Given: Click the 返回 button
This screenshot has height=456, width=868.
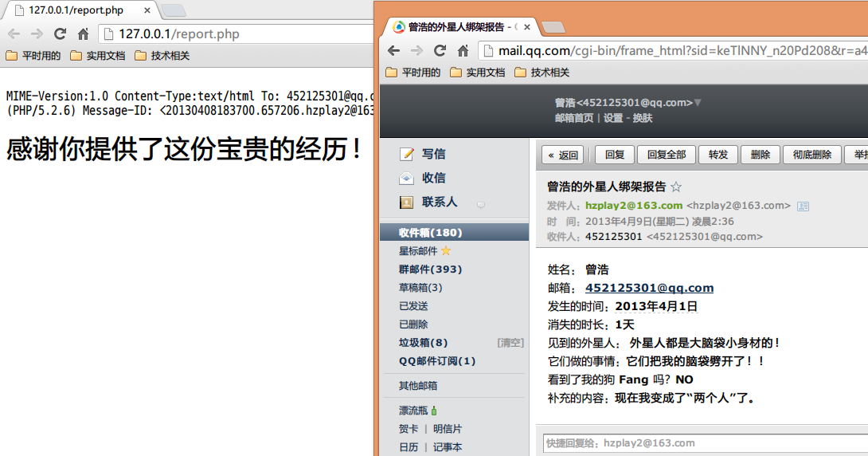Looking at the screenshot, I should pos(563,155).
